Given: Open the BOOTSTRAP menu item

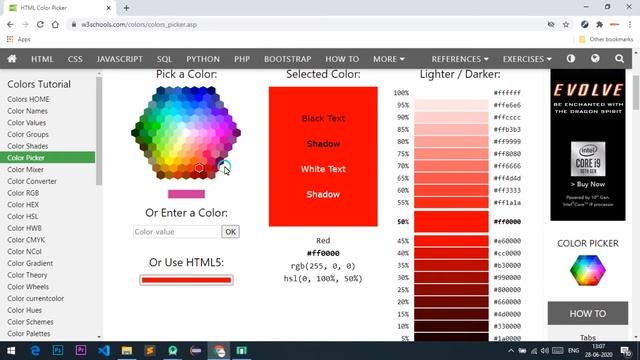Looking at the screenshot, I should (287, 59).
